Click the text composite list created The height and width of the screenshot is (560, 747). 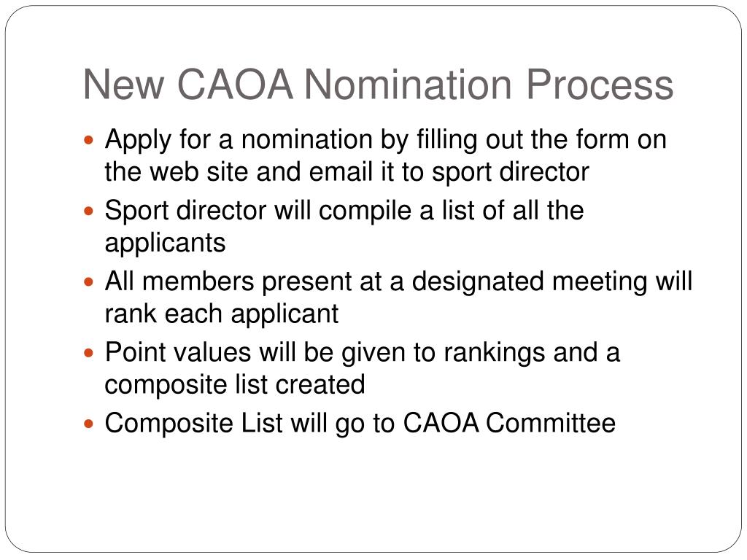(235, 384)
